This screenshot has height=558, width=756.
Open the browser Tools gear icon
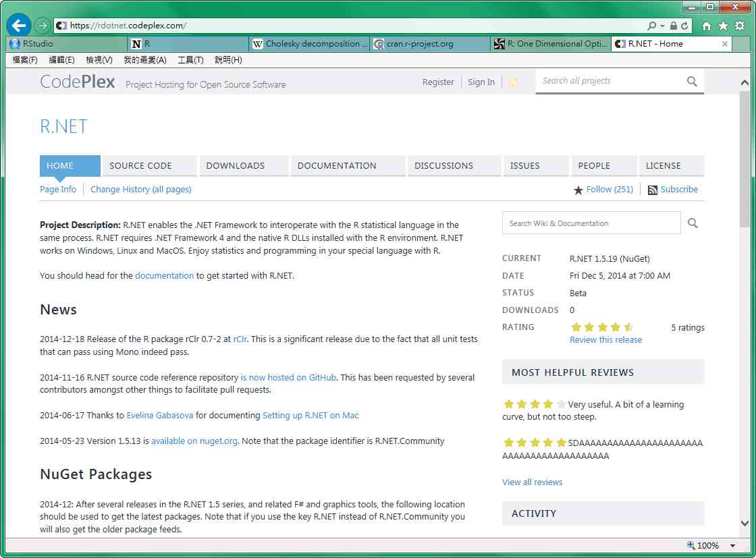[740, 26]
